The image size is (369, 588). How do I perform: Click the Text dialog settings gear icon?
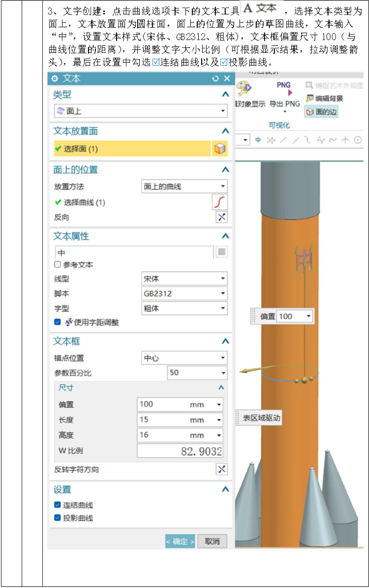pyautogui.click(x=55, y=79)
